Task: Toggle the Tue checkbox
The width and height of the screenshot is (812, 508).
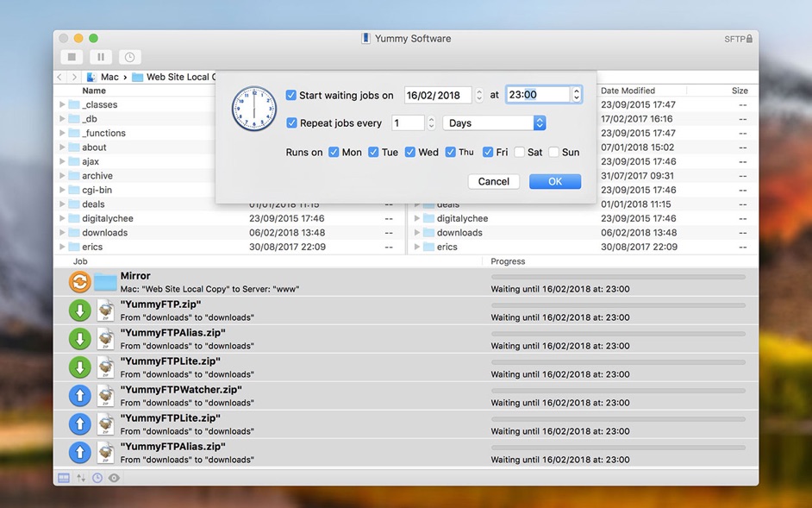Action: coord(373,152)
